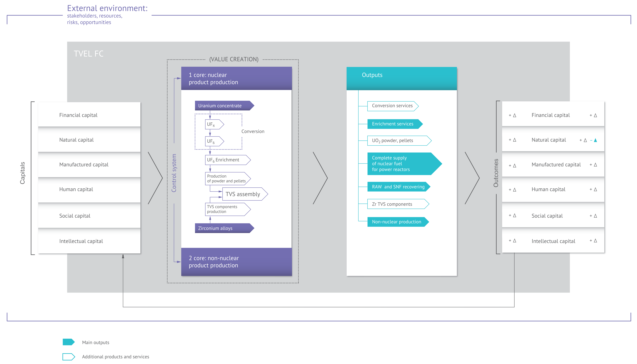Screen dimensions: 637x364
Task: Select the 'Enrichment services' output arrow
Action: 395,124
